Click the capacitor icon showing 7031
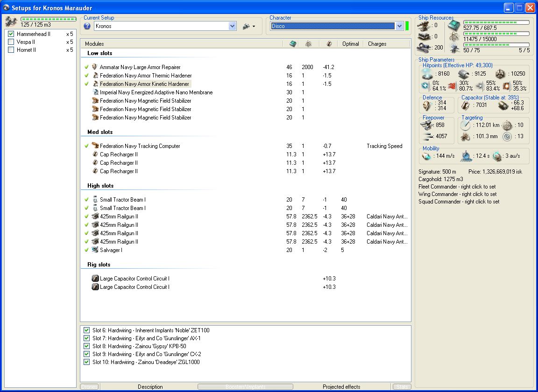The width and height of the screenshot is (538, 392). pyautogui.click(x=466, y=105)
